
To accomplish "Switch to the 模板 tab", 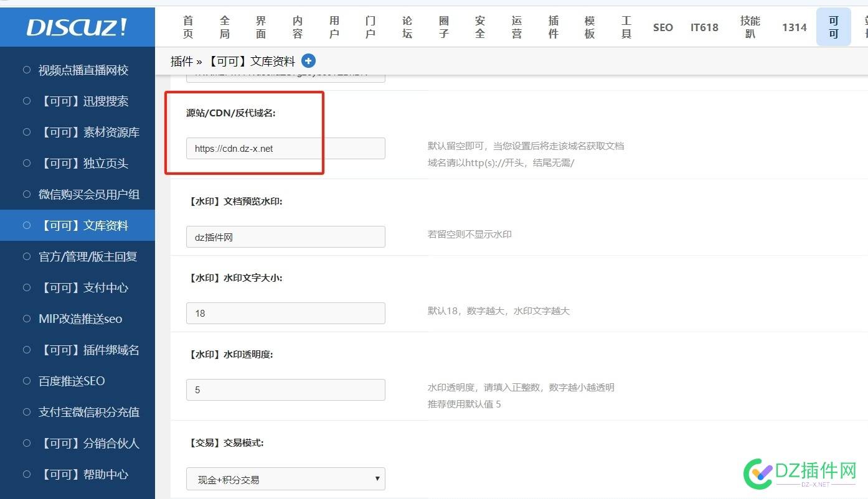I will [x=589, y=27].
